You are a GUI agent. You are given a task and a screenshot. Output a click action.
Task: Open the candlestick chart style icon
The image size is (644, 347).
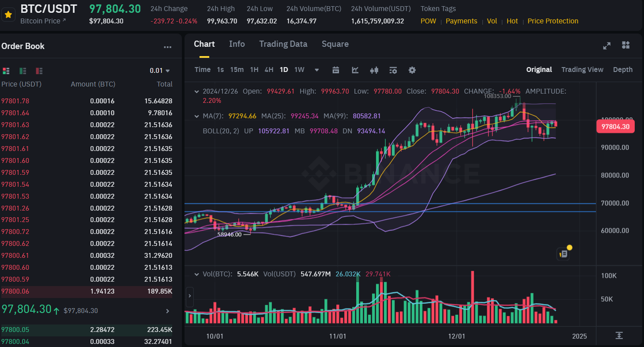[x=374, y=70]
